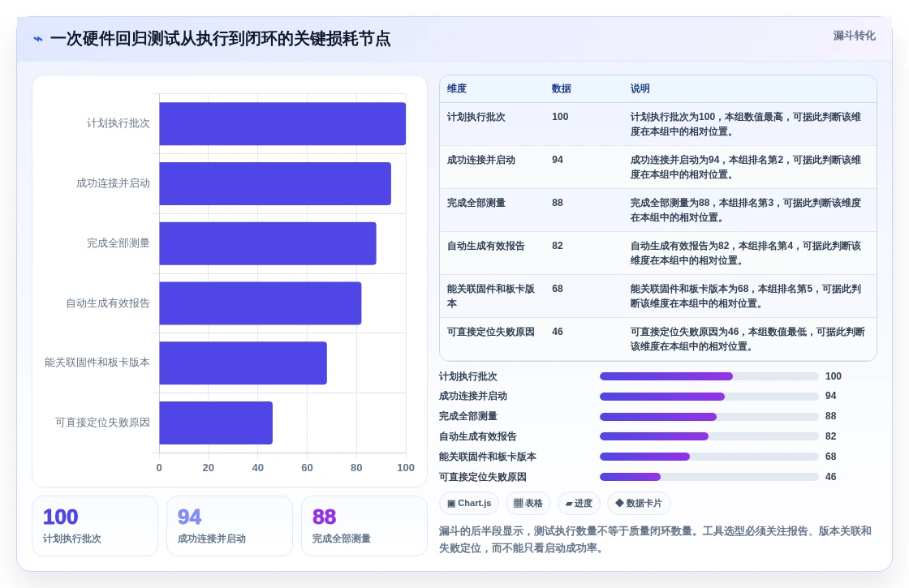Click the 维度 column header
Viewport: 909px width, 588px height.
(457, 88)
